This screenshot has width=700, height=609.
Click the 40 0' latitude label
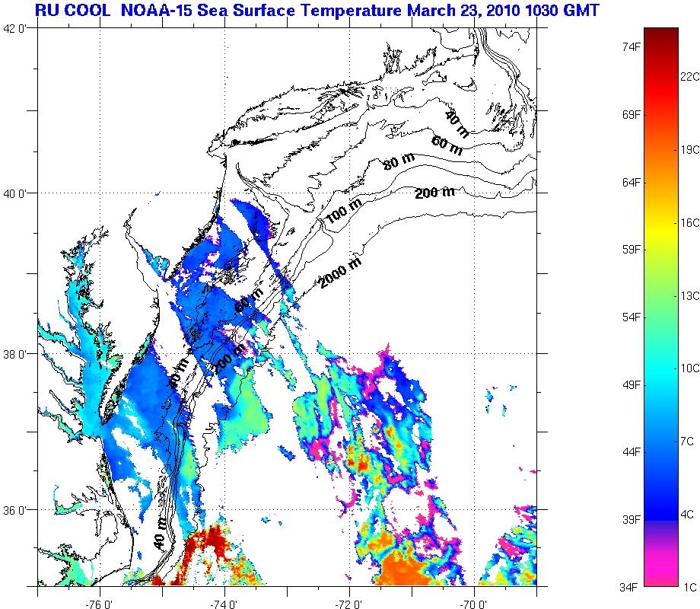pos(16,193)
